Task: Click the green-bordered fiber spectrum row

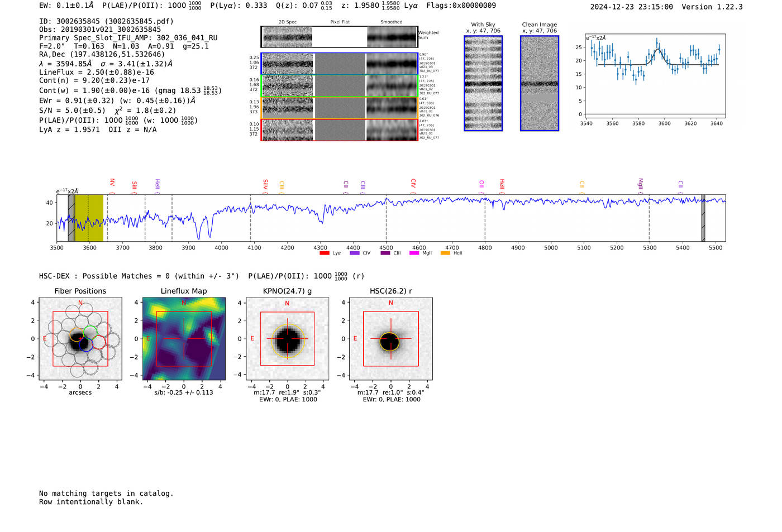Action: coord(339,86)
